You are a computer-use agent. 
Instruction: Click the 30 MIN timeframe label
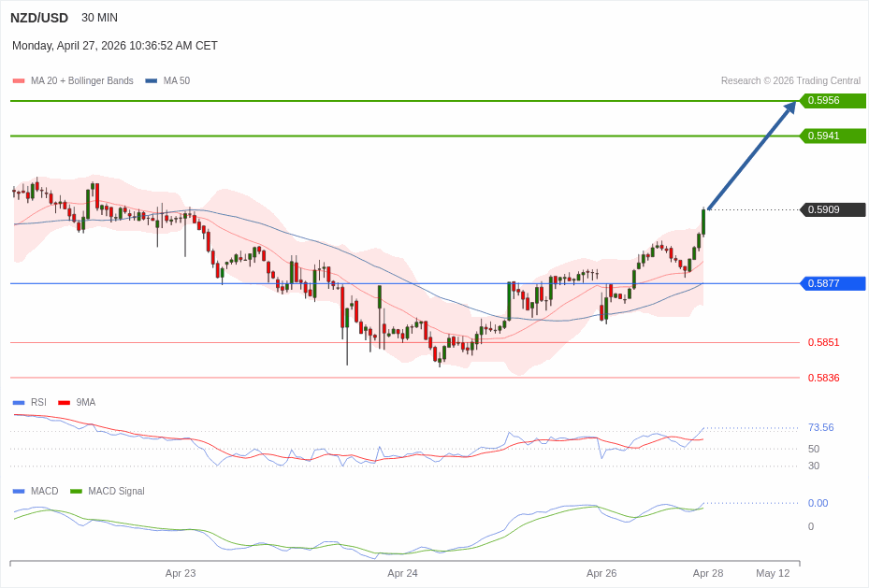click(99, 18)
